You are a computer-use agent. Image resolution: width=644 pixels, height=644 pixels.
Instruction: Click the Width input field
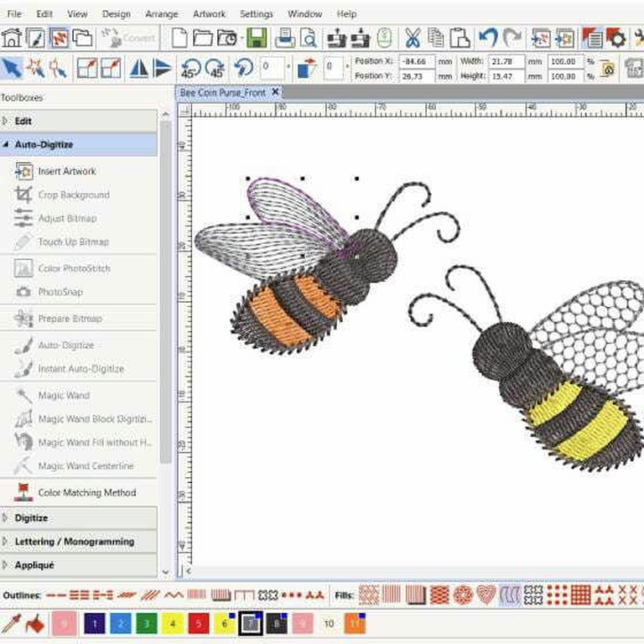[506, 61]
